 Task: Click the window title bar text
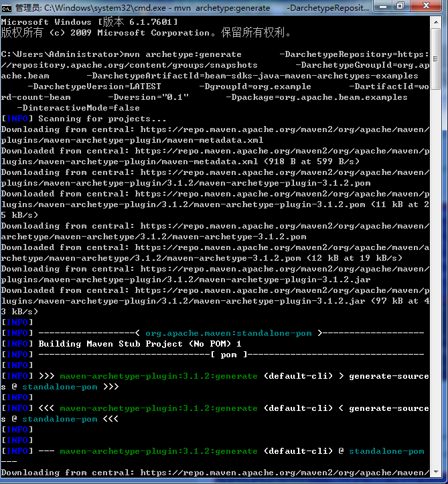tap(192, 8)
